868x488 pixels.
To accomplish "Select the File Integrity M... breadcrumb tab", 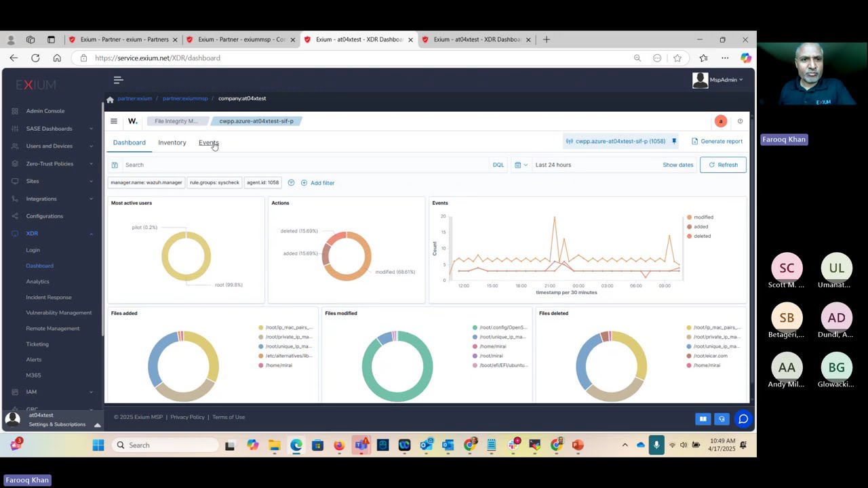I will point(176,121).
